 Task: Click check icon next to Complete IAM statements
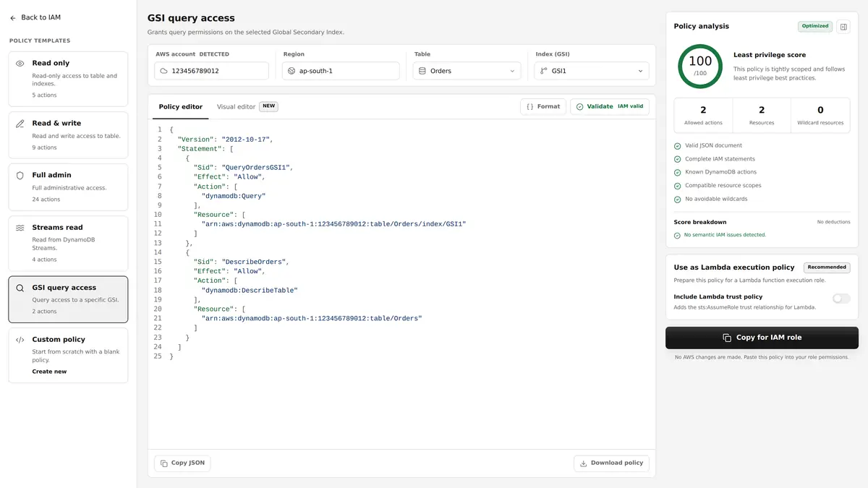tap(678, 159)
